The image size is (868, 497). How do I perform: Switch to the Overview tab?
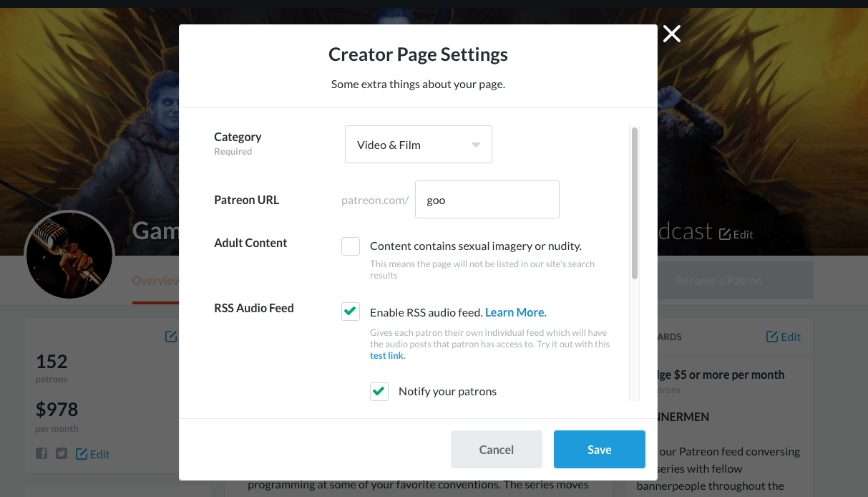[x=155, y=281]
